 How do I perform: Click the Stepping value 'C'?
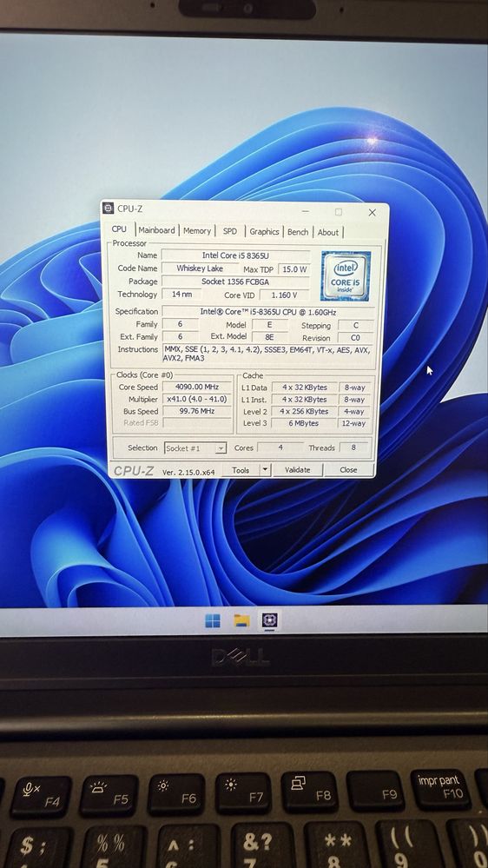[x=355, y=326]
